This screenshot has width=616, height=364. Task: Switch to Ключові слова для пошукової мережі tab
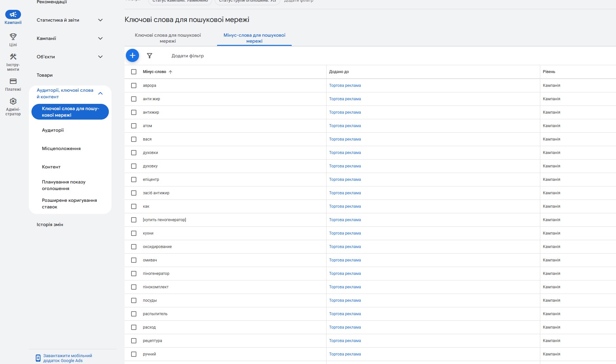tap(168, 38)
